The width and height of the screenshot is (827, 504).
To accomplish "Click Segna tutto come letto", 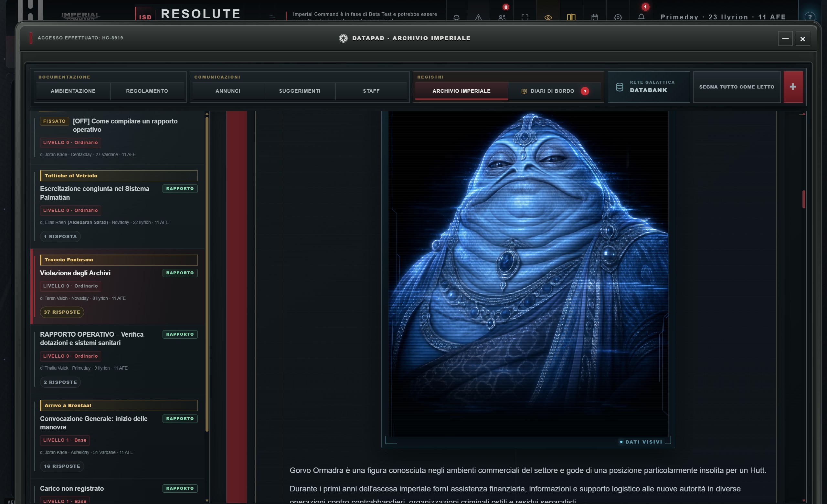I will [737, 87].
